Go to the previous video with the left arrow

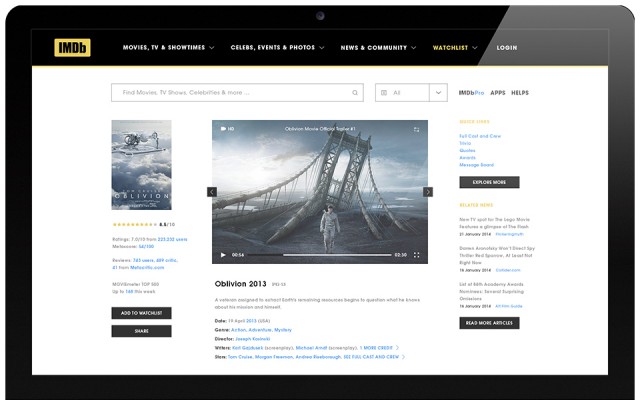click(212, 192)
